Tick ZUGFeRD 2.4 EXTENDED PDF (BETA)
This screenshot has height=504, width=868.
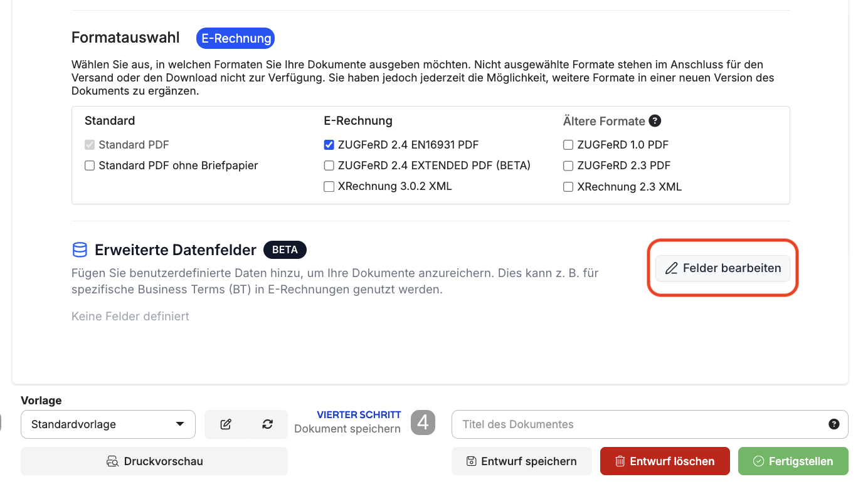coord(329,165)
